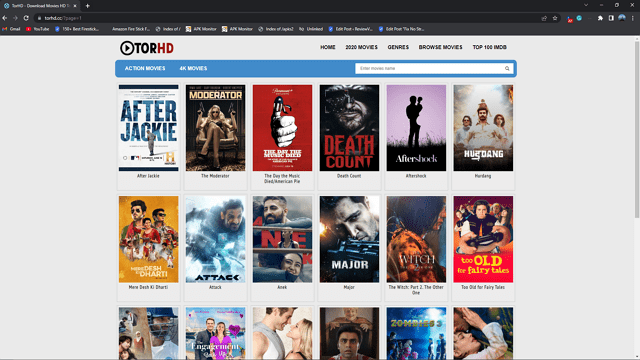Open the Chrome extensions puzzle icon

click(600, 18)
